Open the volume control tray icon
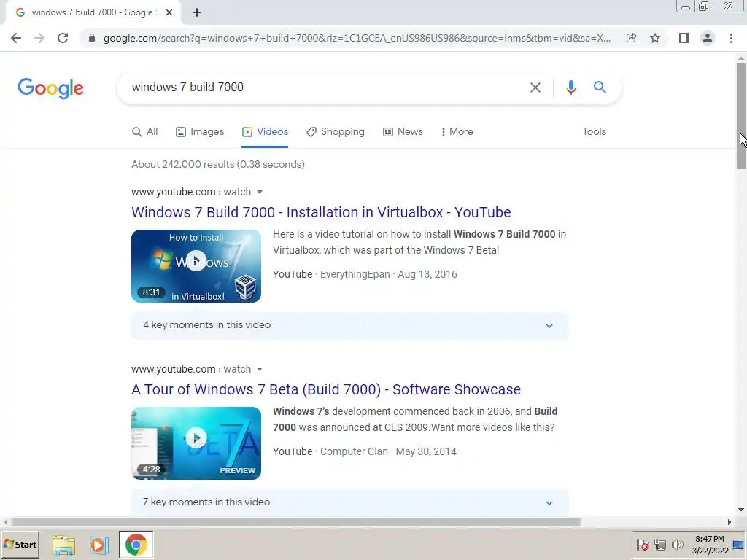The width and height of the screenshot is (747, 560). pyautogui.click(x=677, y=545)
